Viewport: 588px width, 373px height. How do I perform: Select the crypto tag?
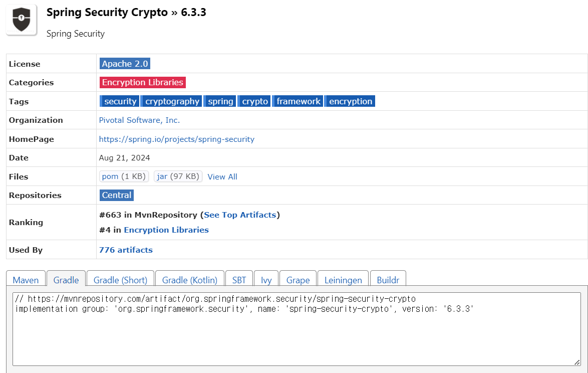[x=254, y=101]
